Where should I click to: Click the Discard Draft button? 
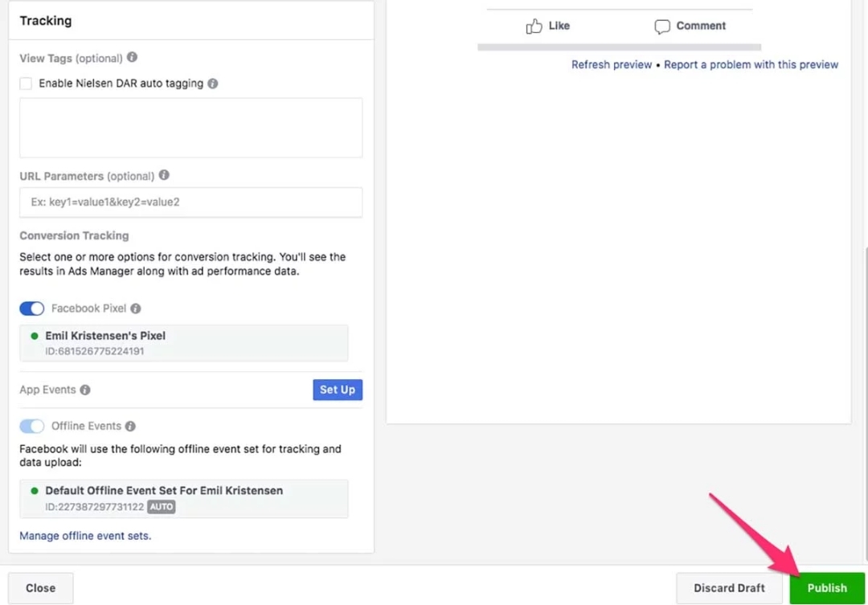pos(729,588)
